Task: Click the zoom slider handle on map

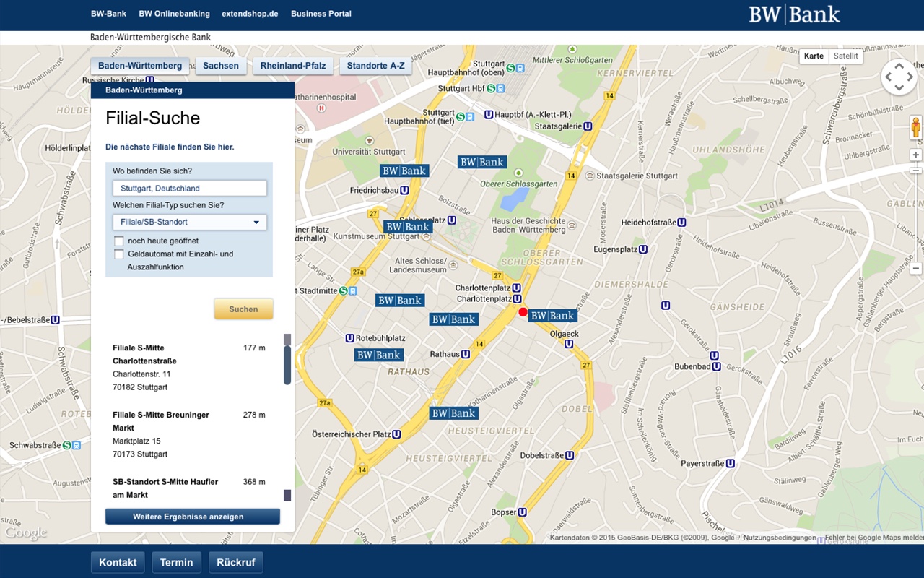Action: [916, 170]
